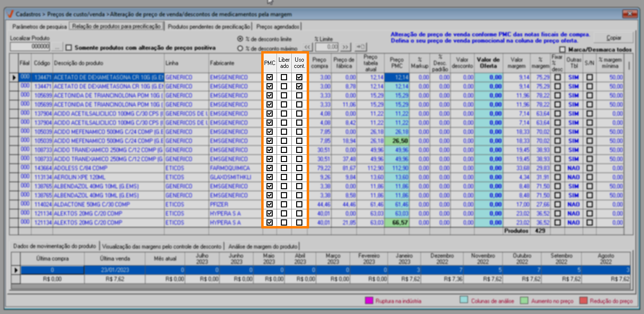Switch to 'Análise de margem do produto' tab
The width and height of the screenshot is (644, 314).
tap(263, 247)
